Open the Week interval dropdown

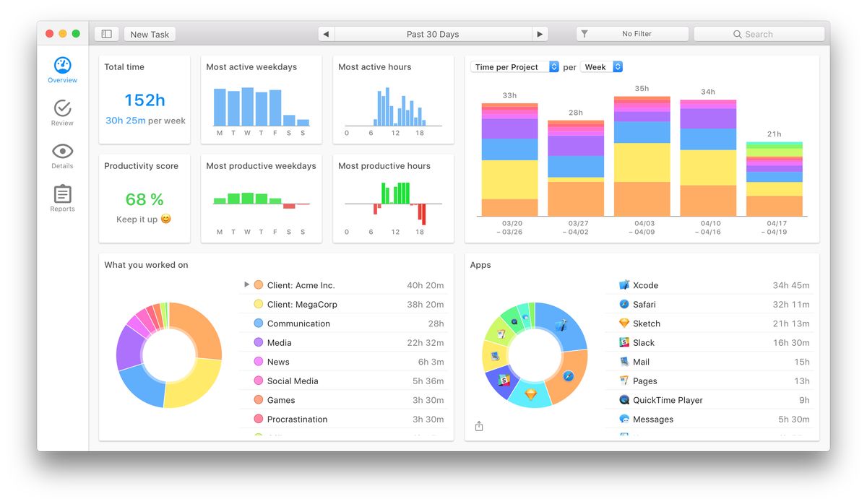pos(603,67)
